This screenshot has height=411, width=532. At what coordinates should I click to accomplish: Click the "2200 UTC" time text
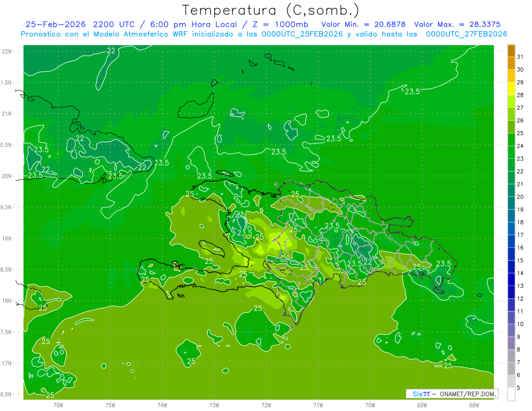pos(114,24)
